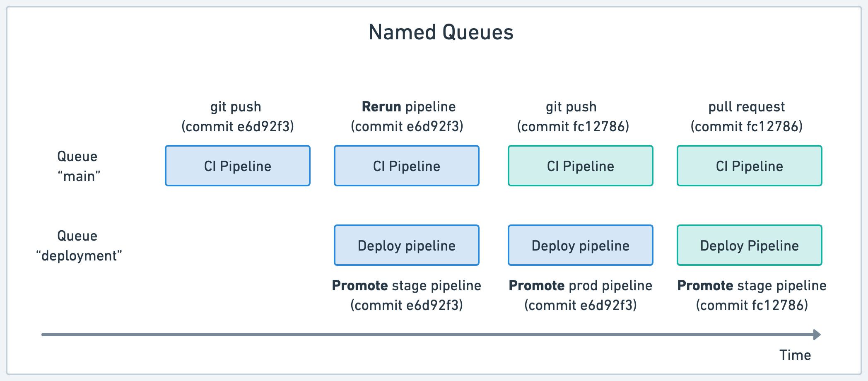Click CI Pipeline box under pull request
The height and width of the screenshot is (381, 868).
[x=750, y=166]
